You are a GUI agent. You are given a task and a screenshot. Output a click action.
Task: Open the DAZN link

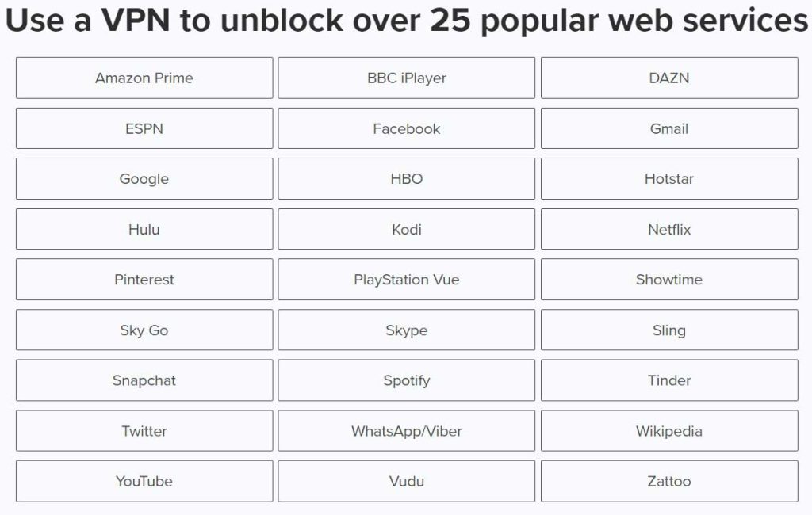coord(669,78)
